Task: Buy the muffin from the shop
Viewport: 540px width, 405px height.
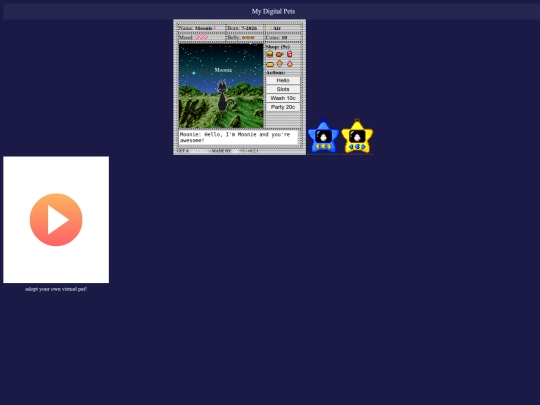Action: pyautogui.click(x=280, y=63)
